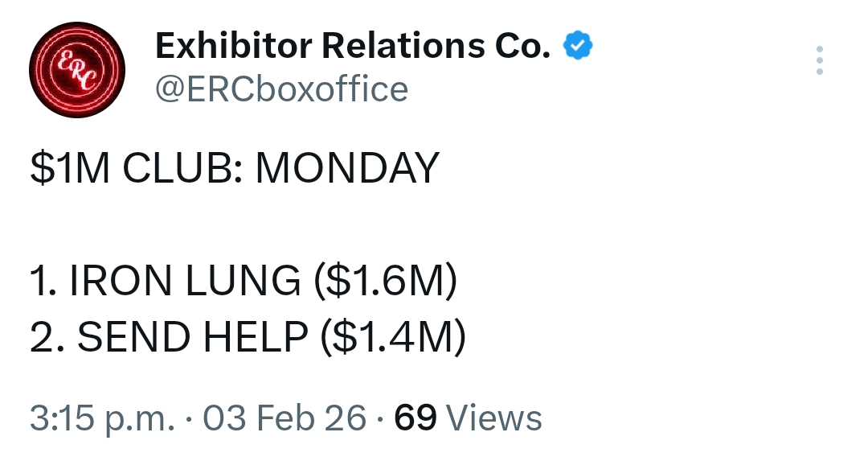This screenshot has height=461, width=868.
Task: Click the list number "1." before IRON LUNG
Action: tap(44, 282)
